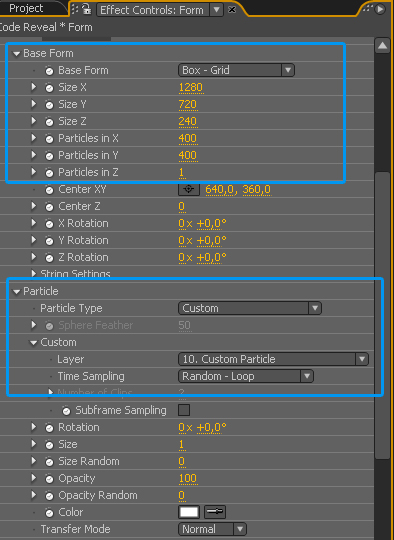Open the Custom Layer dropdown
Viewport: 394px width, 540px height.
click(273, 359)
